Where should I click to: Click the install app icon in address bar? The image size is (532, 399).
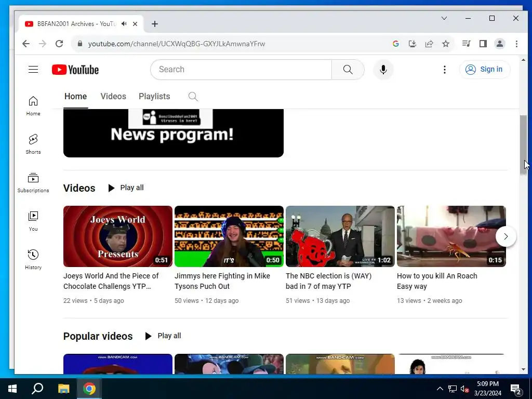(x=412, y=44)
